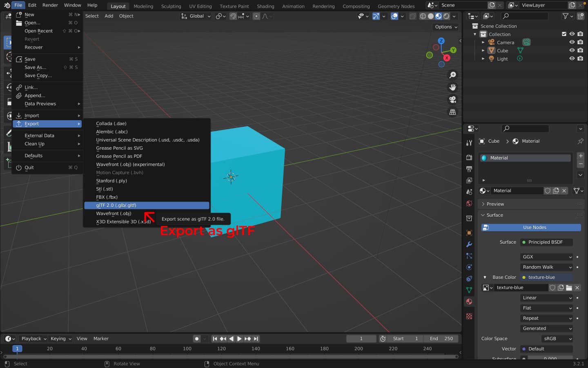The image size is (588, 368).
Task: Unlink texture-blue image with X icon
Action: [x=577, y=287]
